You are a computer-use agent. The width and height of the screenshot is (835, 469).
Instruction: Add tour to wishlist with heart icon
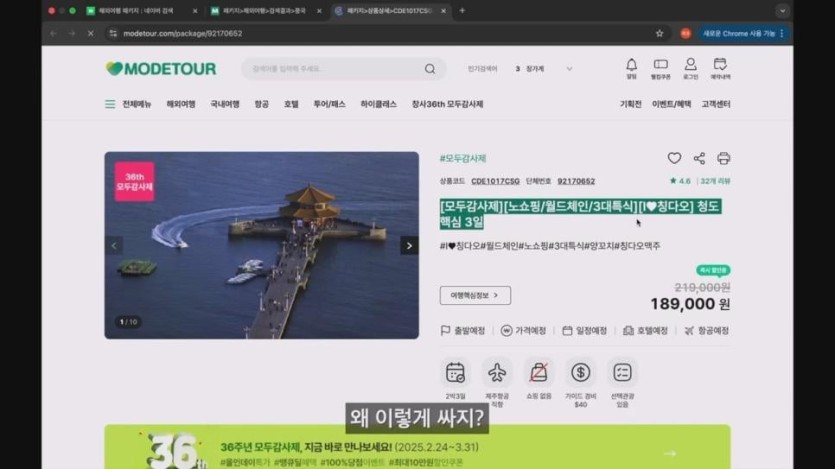click(674, 158)
